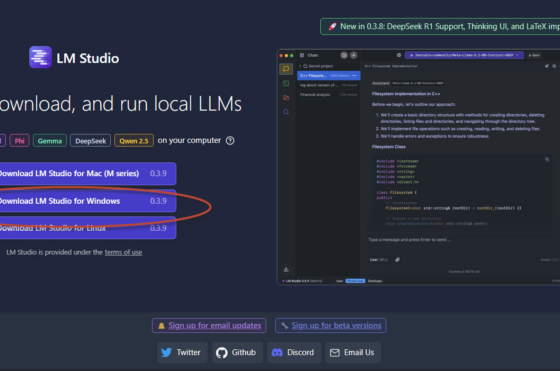Click the LM Studio heading text
This screenshot has width=560, height=371.
point(88,58)
